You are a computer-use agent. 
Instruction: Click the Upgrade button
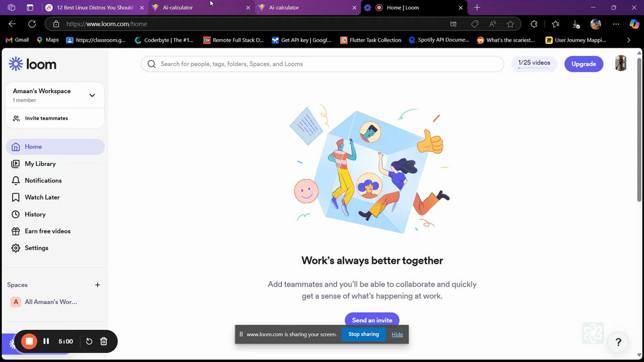584,64
